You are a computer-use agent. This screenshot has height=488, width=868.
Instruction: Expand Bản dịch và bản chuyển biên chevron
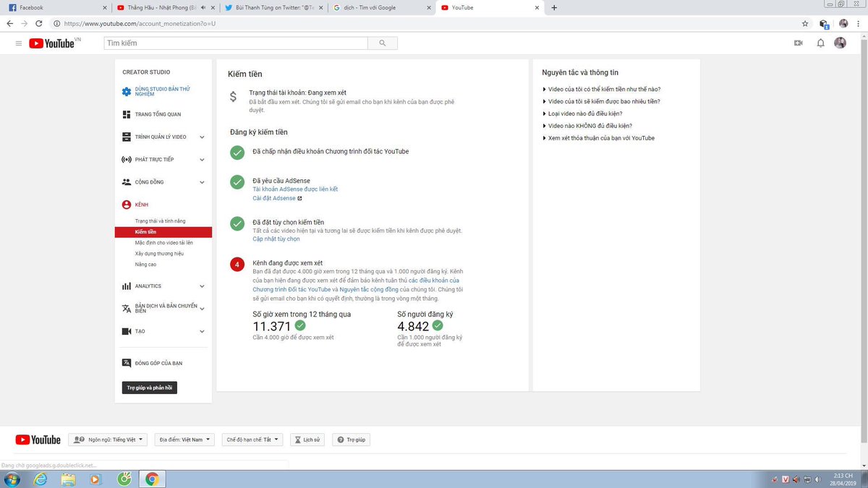tap(202, 309)
